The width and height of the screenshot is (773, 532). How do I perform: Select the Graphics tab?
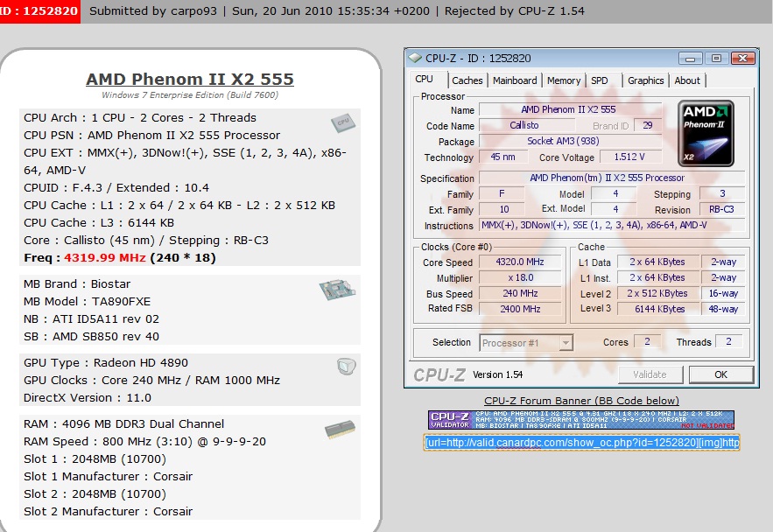[646, 80]
